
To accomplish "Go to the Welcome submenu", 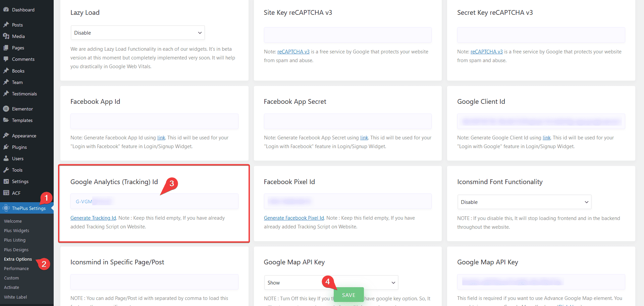I will [x=13, y=221].
